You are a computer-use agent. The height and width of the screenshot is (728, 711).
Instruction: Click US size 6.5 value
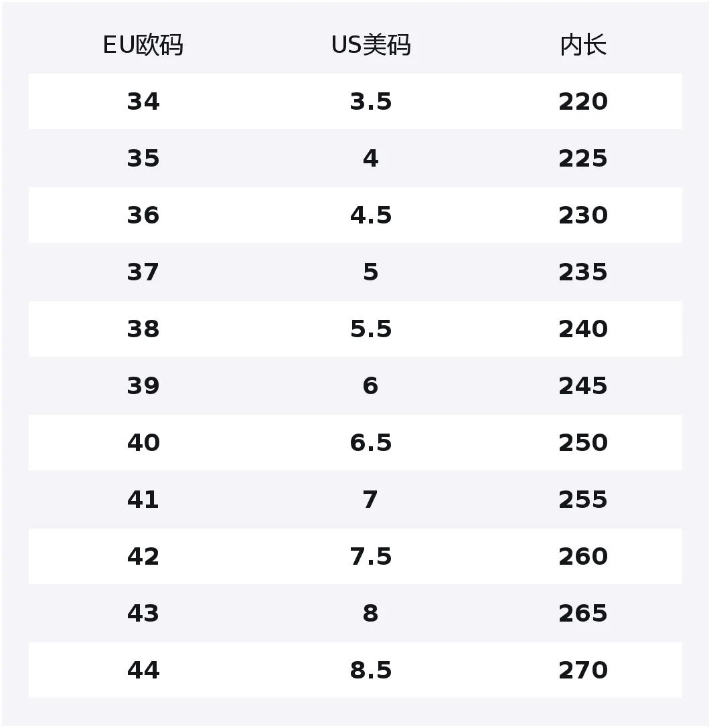click(x=371, y=442)
